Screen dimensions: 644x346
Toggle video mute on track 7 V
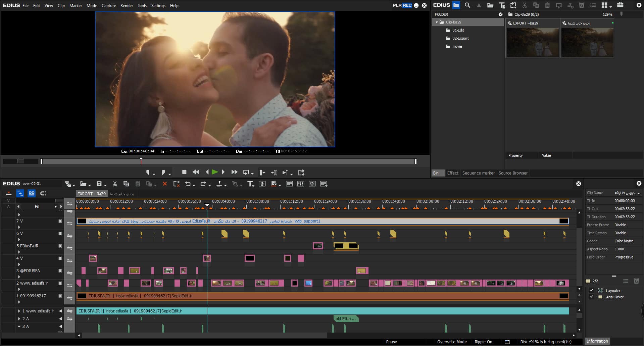60,221
